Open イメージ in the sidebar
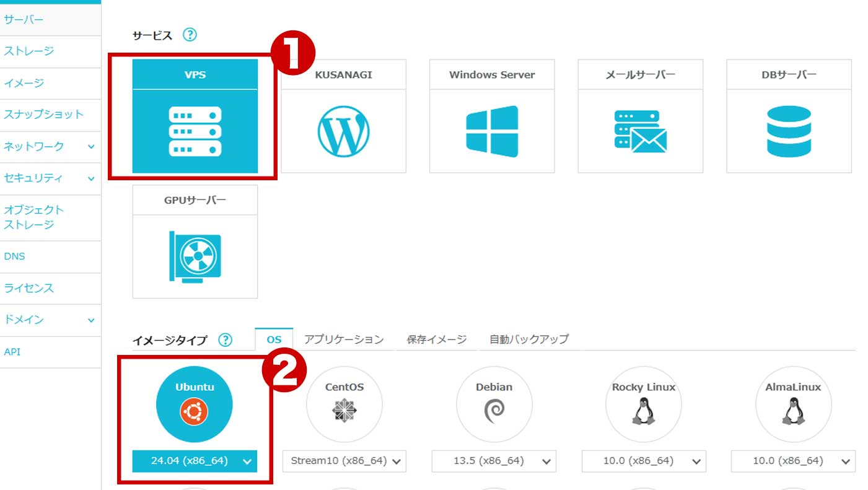 coord(50,84)
